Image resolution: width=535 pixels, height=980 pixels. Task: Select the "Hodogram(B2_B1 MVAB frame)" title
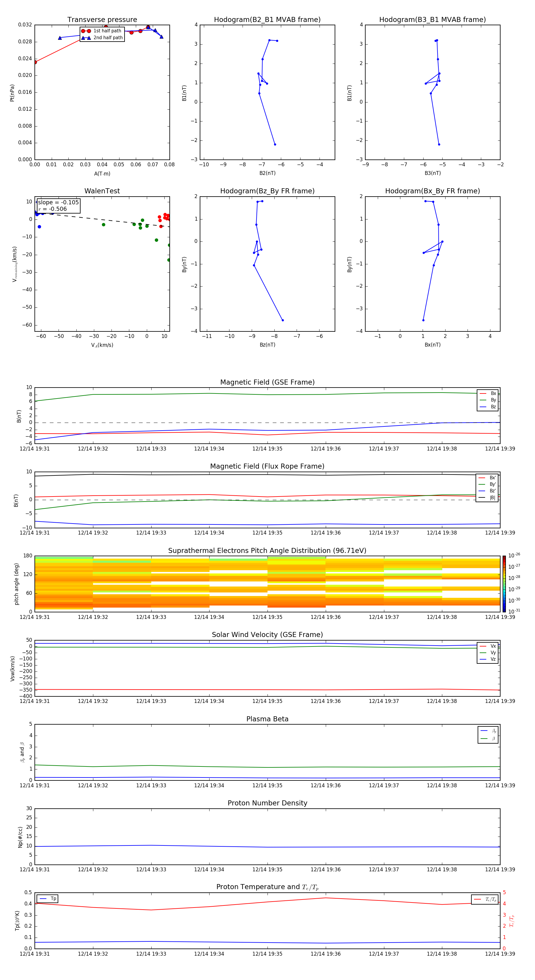tap(267, 20)
